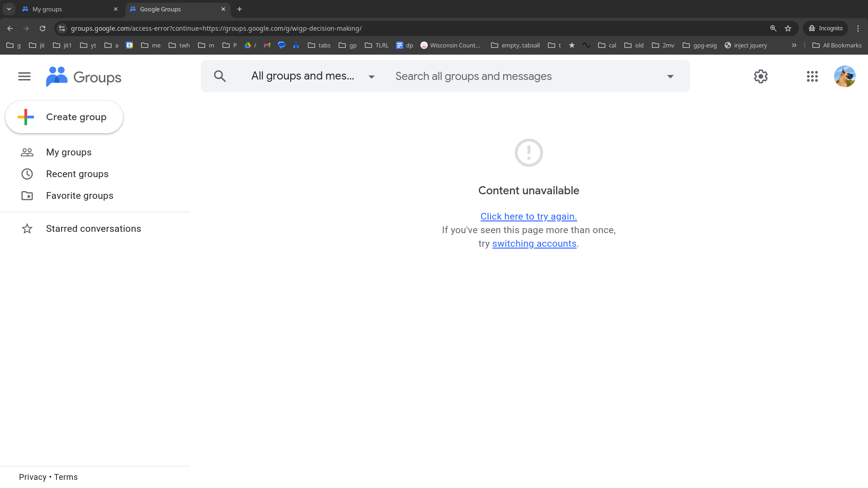Image resolution: width=868 pixels, height=488 pixels.
Task: Open the Google Drive bookmark
Action: coord(250,45)
